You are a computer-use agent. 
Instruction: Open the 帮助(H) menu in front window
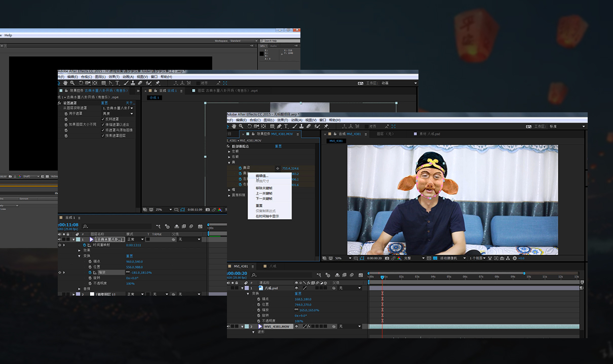[x=335, y=120]
